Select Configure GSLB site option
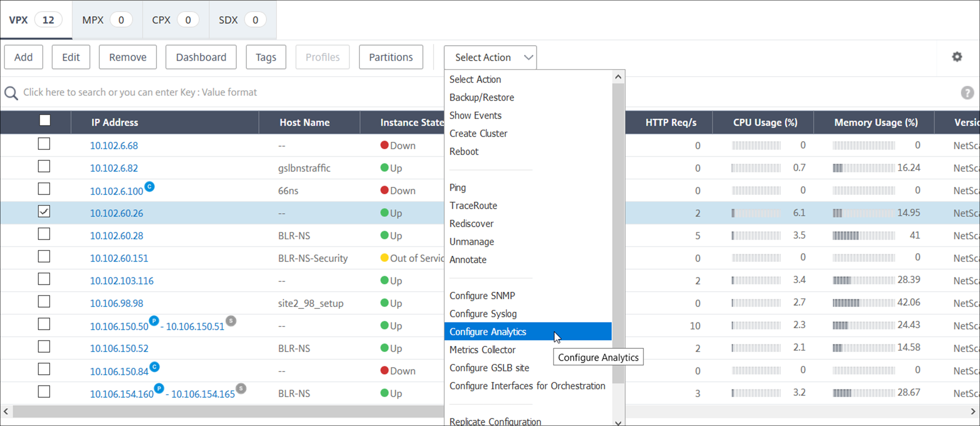This screenshot has width=980, height=426. [489, 368]
